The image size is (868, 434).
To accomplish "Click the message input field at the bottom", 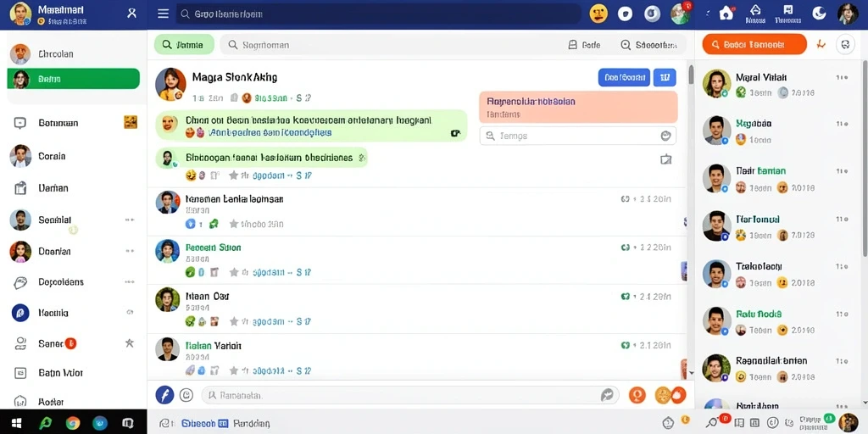I will pos(409,395).
